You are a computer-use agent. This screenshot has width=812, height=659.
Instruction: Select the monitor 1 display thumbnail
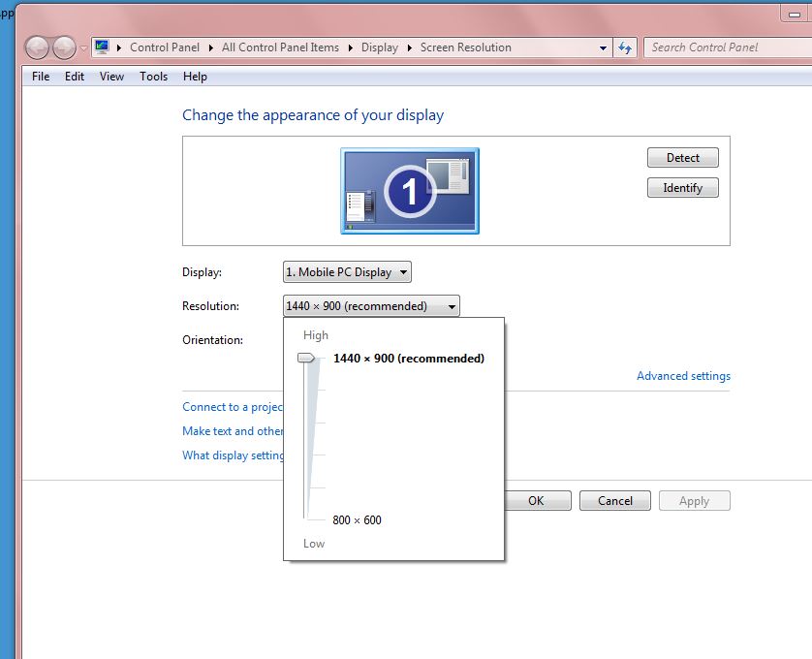click(409, 191)
